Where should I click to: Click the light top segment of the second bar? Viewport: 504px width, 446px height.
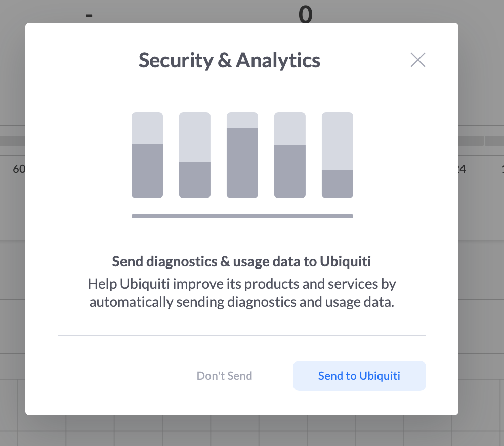coord(195,137)
